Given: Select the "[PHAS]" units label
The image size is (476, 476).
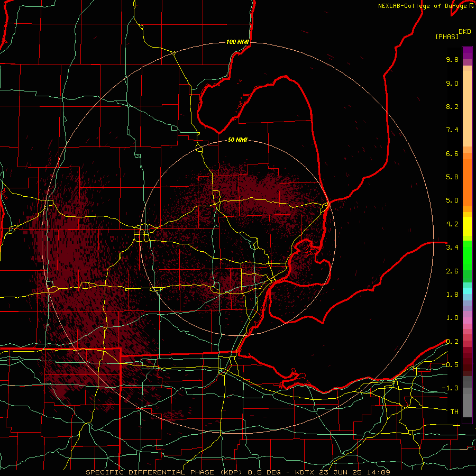Looking at the screenshot, I should pyautogui.click(x=447, y=37).
